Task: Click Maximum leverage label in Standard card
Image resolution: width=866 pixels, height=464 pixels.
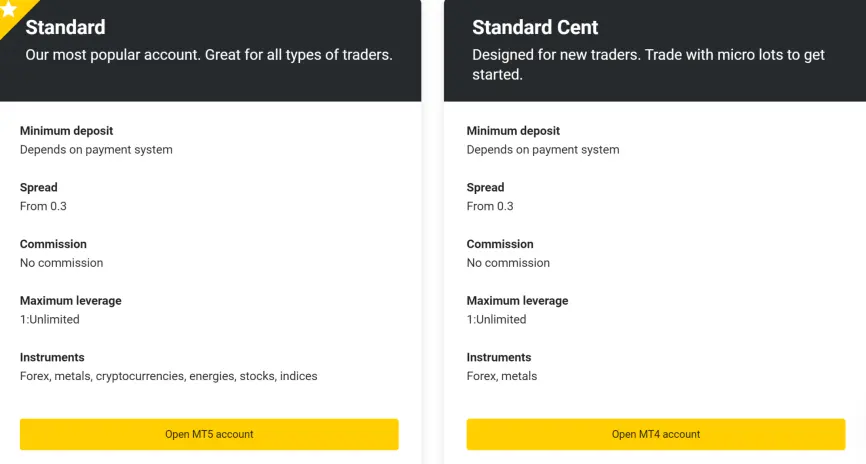Action: pos(71,300)
